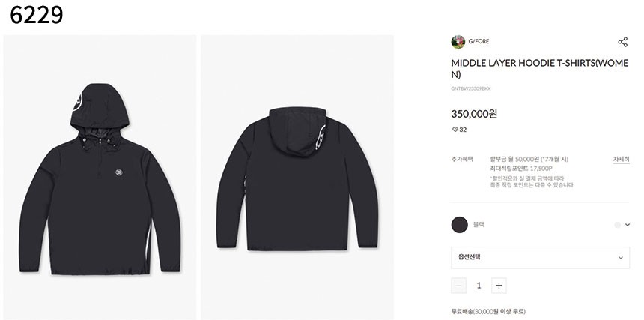Increase quantity with the plus button

click(499, 285)
